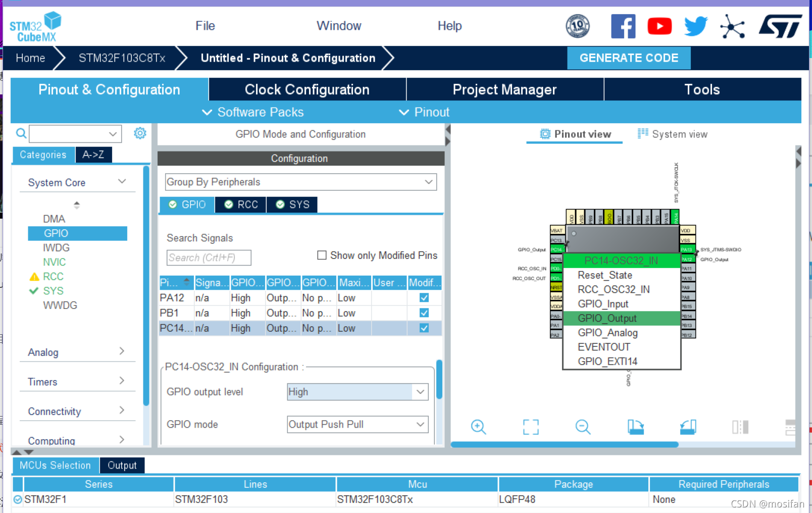
Task: Choose Reset_State from pin context menu
Action: tap(622, 275)
